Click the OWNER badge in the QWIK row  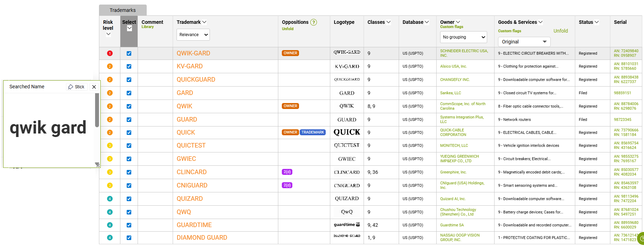coord(290,106)
